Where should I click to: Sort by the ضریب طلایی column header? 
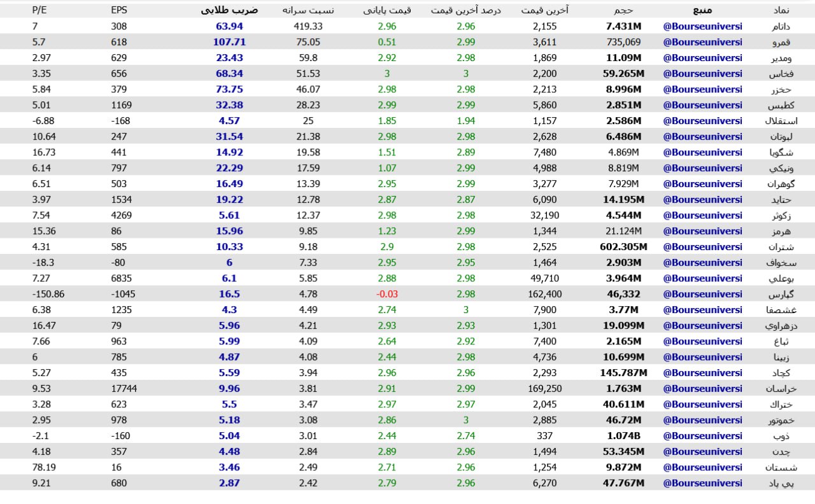pyautogui.click(x=229, y=10)
